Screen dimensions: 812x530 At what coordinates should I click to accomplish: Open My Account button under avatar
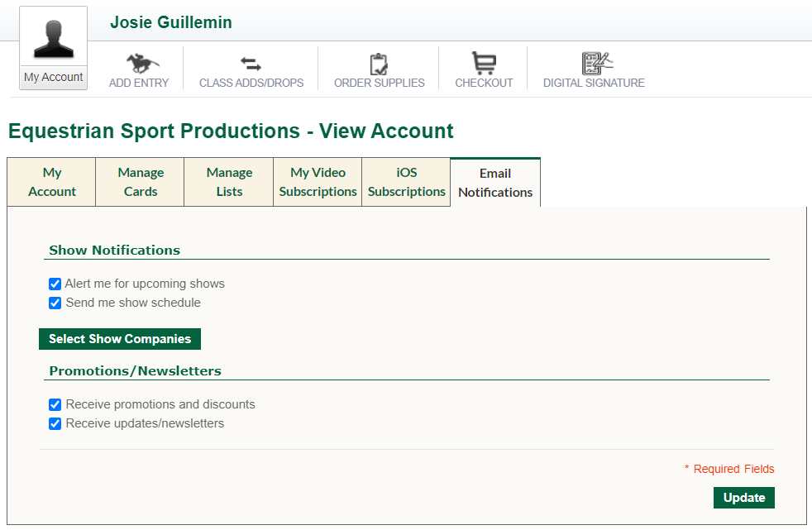54,77
